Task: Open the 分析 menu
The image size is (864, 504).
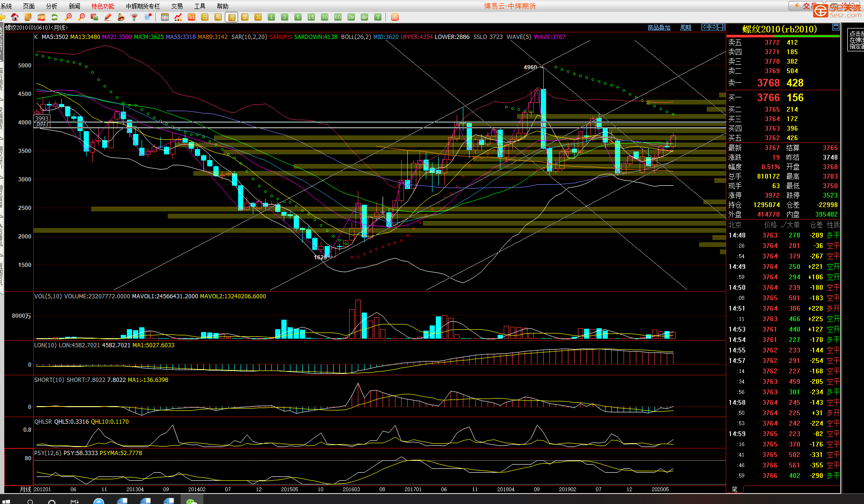Action: (51, 6)
